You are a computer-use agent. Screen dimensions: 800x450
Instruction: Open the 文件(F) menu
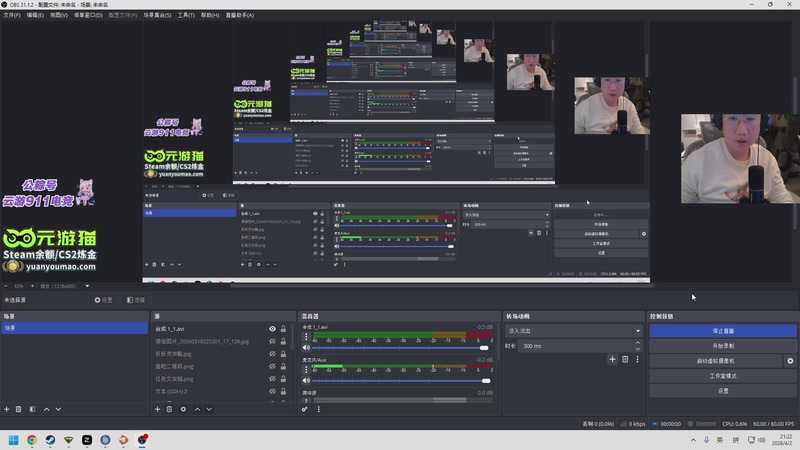pyautogui.click(x=12, y=15)
